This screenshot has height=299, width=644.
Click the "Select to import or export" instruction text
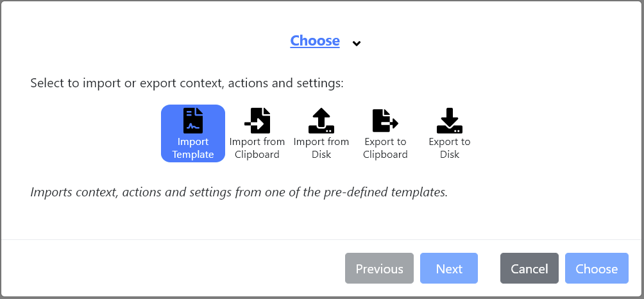click(x=187, y=83)
